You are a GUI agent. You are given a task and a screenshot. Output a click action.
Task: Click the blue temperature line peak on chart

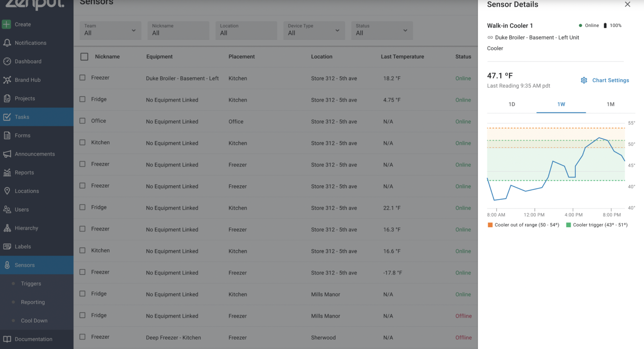pyautogui.click(x=599, y=138)
